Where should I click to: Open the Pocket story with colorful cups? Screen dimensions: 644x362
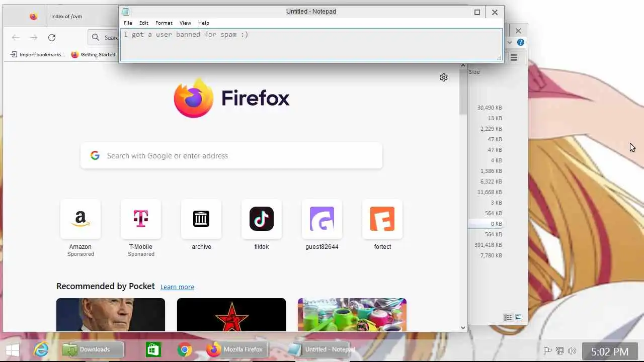point(352,315)
